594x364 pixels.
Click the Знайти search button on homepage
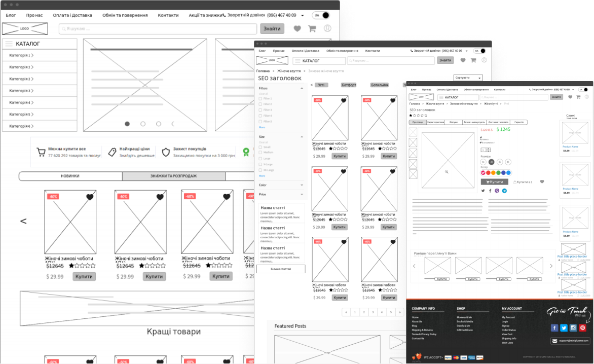point(272,29)
